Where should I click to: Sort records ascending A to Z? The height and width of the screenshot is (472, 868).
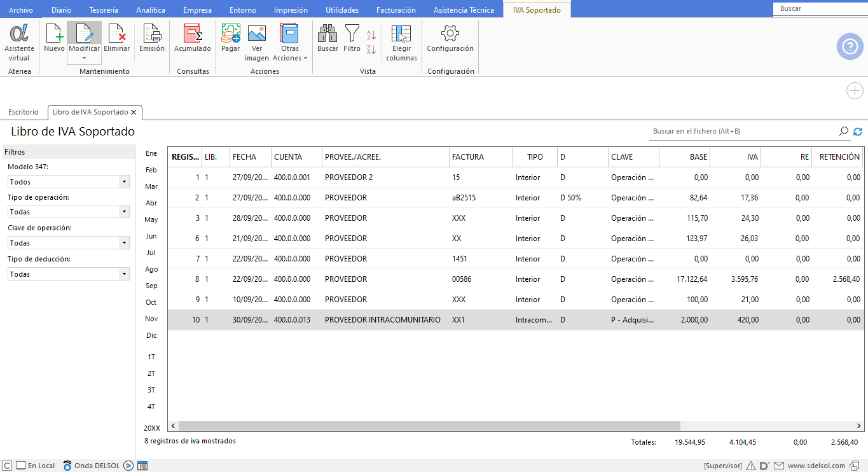371,35
